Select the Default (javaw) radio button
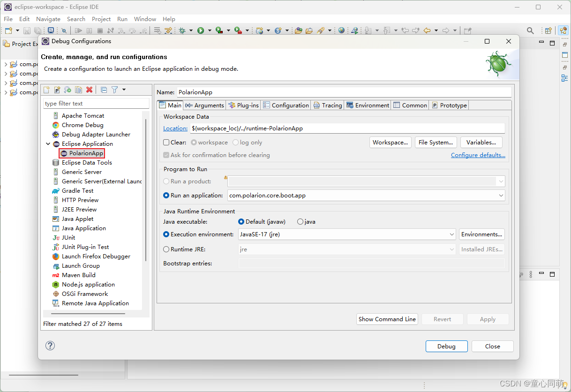This screenshot has width=571, height=392. click(x=241, y=221)
